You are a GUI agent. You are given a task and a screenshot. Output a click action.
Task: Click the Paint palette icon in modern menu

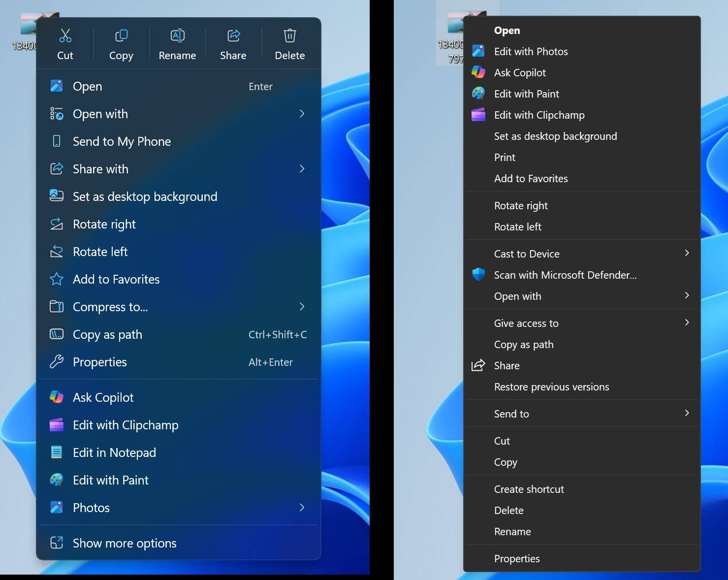coord(57,480)
